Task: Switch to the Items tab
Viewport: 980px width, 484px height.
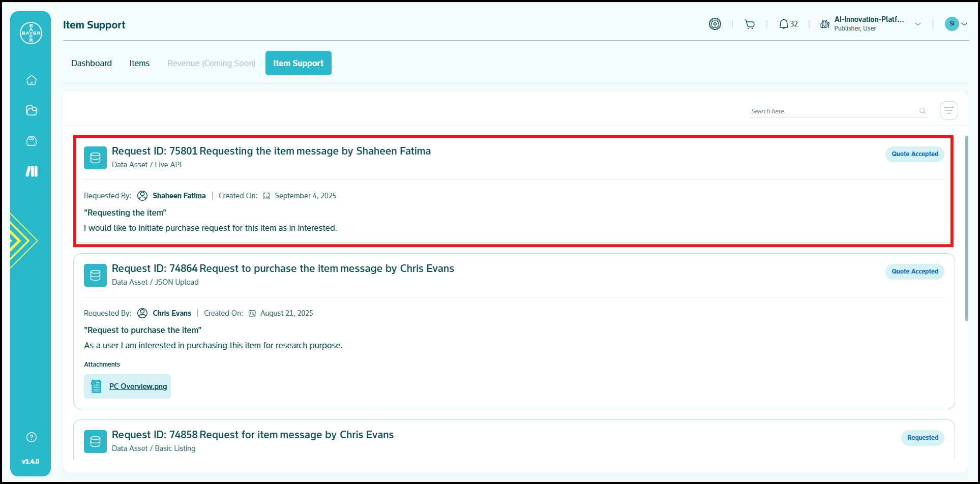Action: click(139, 63)
